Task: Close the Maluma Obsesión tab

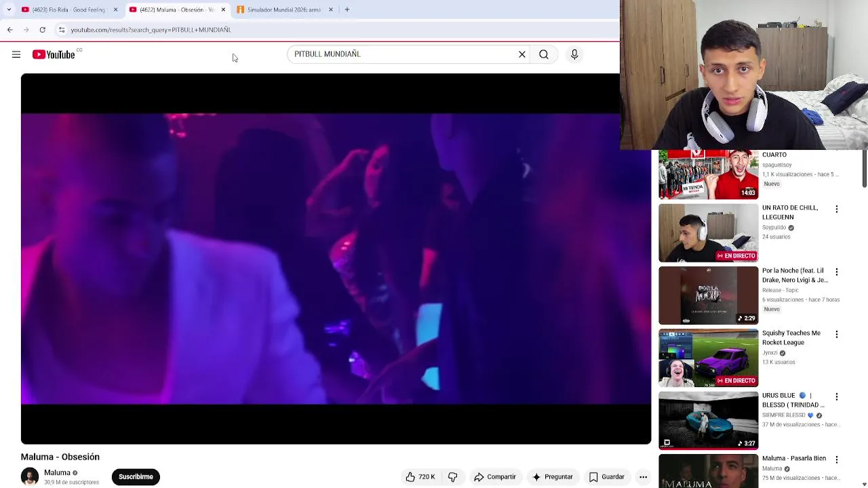Action: click(x=223, y=9)
